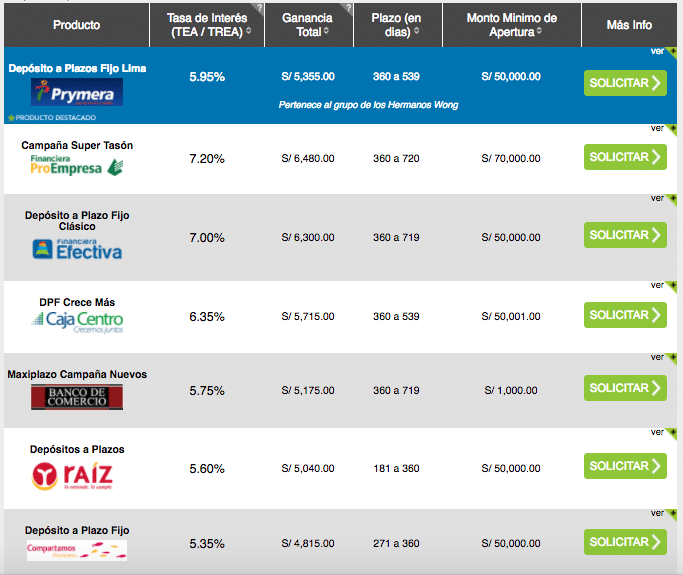Screen dimensions: 683x575
Task: Click the S/ 1,000.00 minimum amount
Action: pos(511,390)
